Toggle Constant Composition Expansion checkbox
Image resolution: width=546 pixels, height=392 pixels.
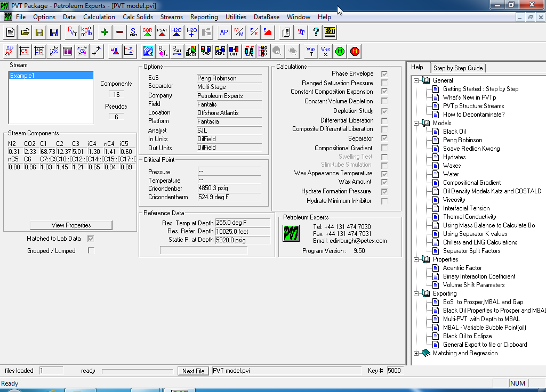(384, 92)
